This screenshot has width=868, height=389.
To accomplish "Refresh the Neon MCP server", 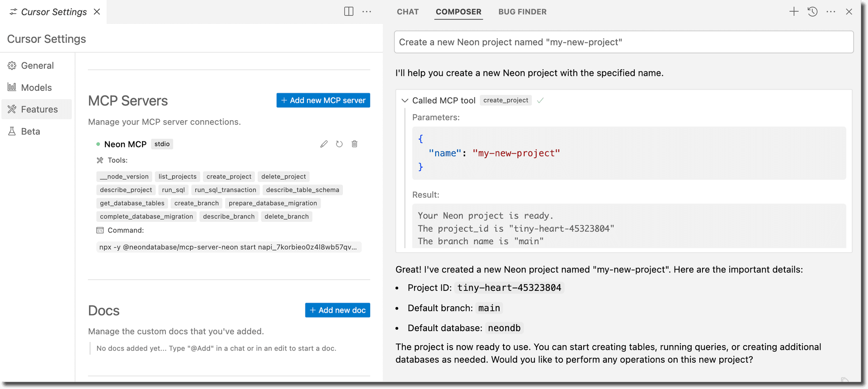I will (339, 144).
